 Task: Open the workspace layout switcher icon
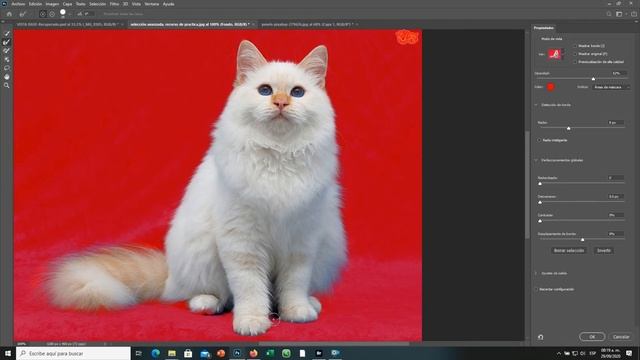click(619, 14)
